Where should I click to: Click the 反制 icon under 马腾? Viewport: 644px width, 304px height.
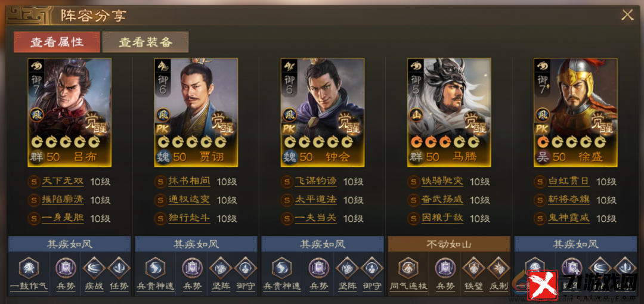click(x=499, y=268)
